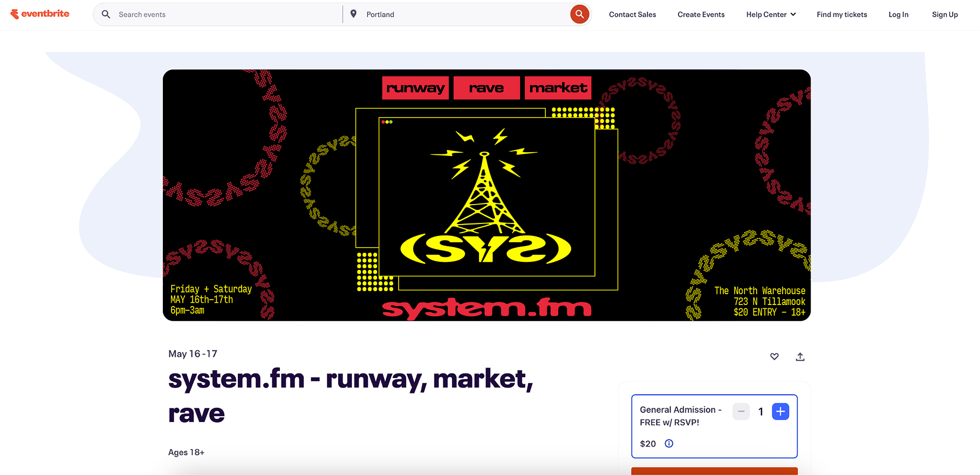Open the Eventbrite home logo

[x=40, y=14]
